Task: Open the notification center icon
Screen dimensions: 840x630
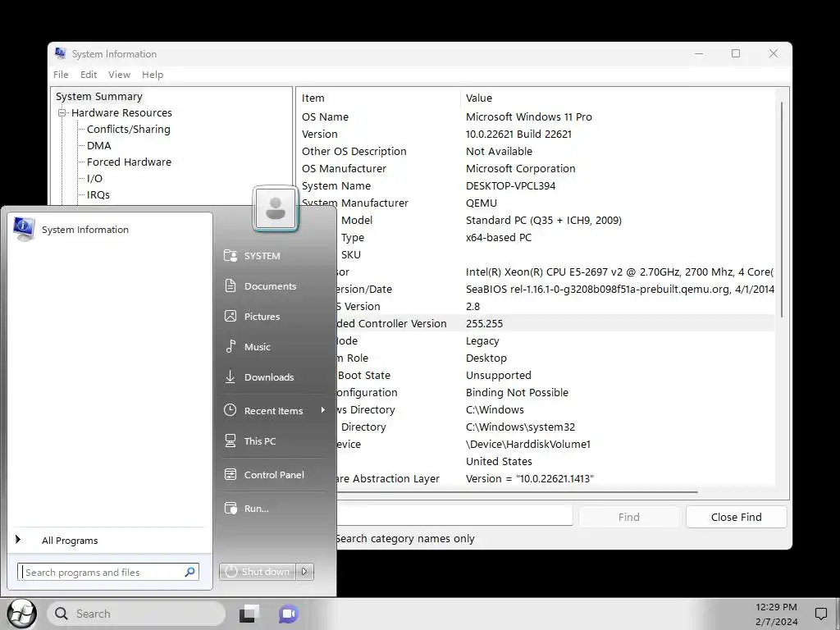Action: tap(820, 614)
